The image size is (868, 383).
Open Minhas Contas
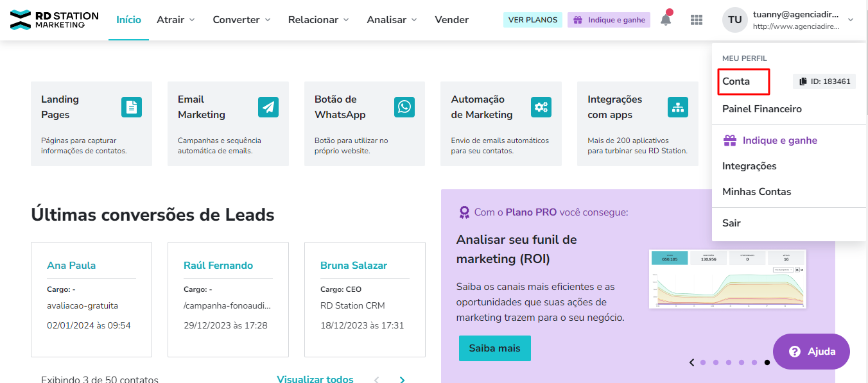pyautogui.click(x=756, y=192)
